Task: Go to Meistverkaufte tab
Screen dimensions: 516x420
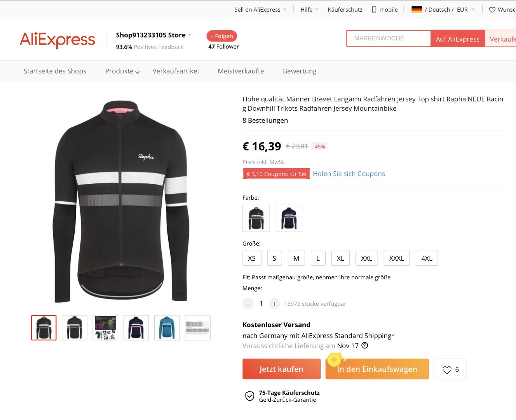Action: pyautogui.click(x=241, y=71)
